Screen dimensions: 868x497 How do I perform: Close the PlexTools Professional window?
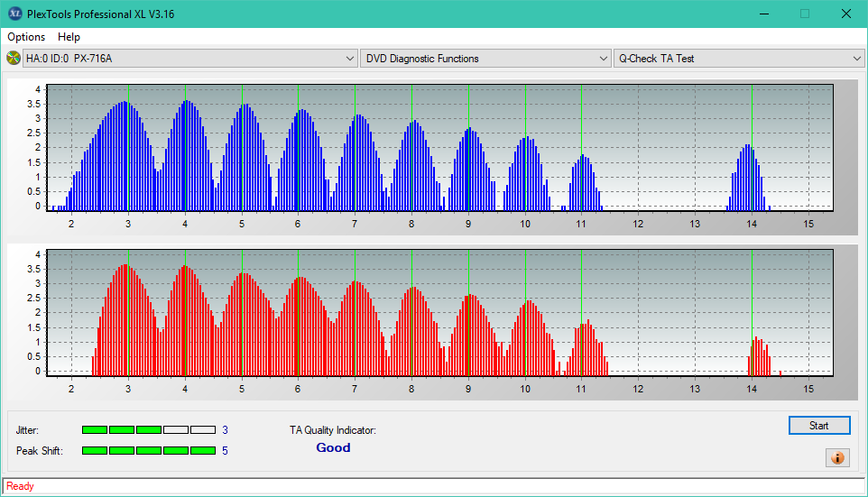tap(845, 14)
